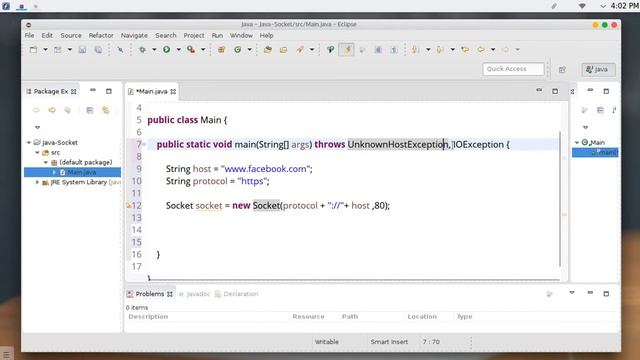This screenshot has width=640, height=360.
Task: Switch to the Javadoc tab
Action: [194, 294]
